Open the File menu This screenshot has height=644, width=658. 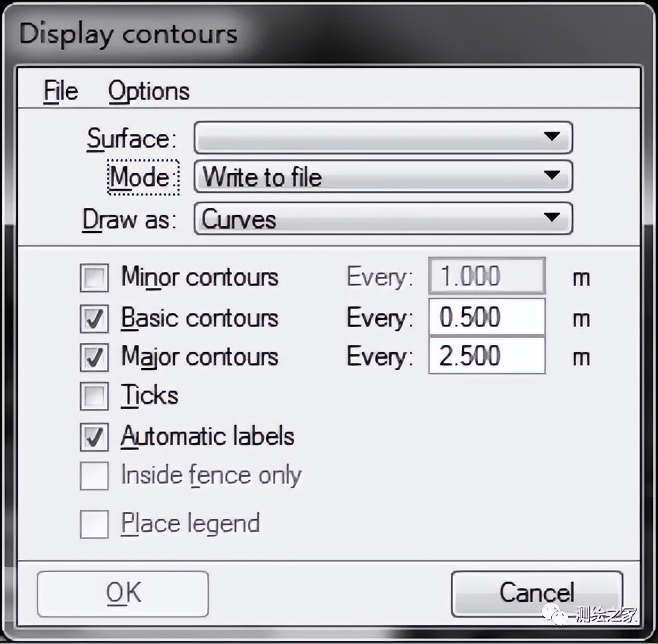click(x=61, y=91)
